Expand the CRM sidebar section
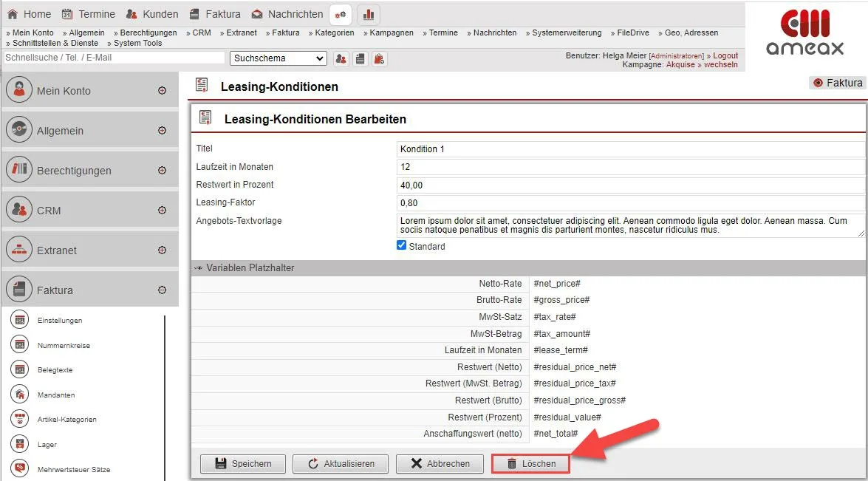868x481 pixels. click(x=162, y=211)
